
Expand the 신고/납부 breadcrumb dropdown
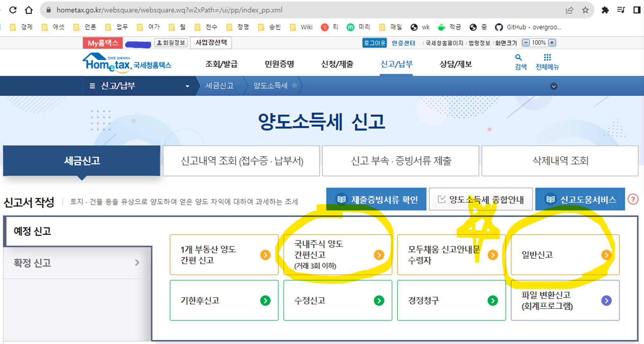(187, 86)
